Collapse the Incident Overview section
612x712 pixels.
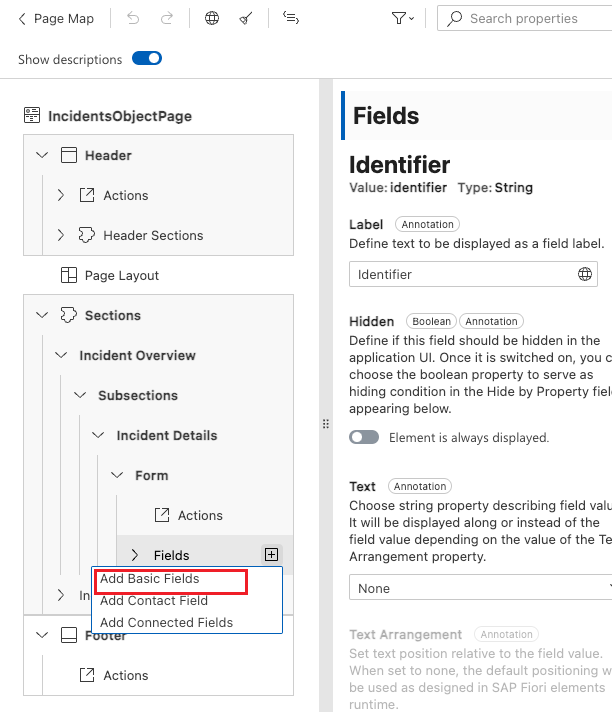60,355
